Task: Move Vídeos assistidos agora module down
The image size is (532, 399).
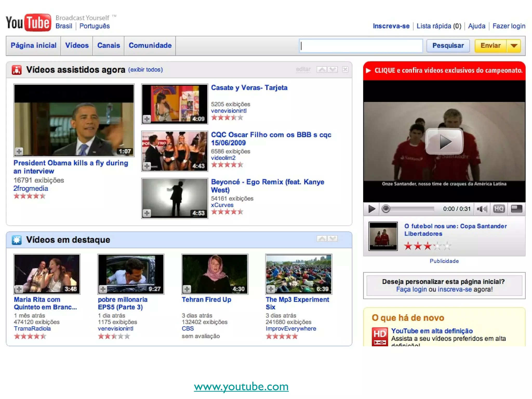Action: point(333,69)
